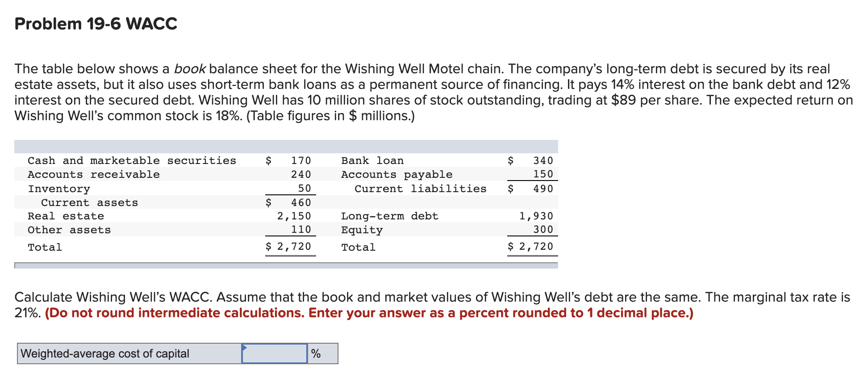Select the blue flag marker on the answer box
868x387 pixels.
click(245, 348)
